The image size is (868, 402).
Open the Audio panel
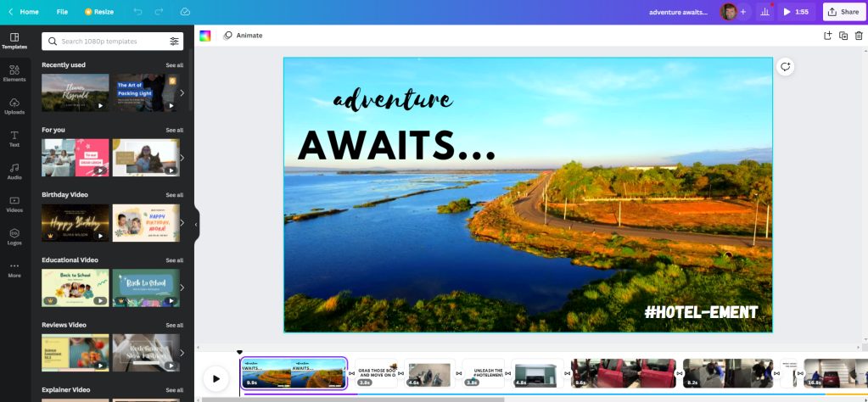tap(14, 170)
